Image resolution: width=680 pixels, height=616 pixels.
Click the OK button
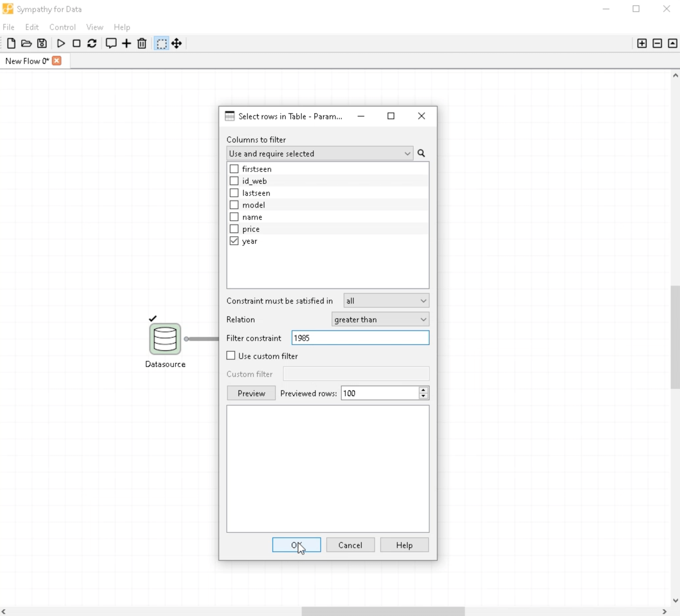(x=296, y=545)
